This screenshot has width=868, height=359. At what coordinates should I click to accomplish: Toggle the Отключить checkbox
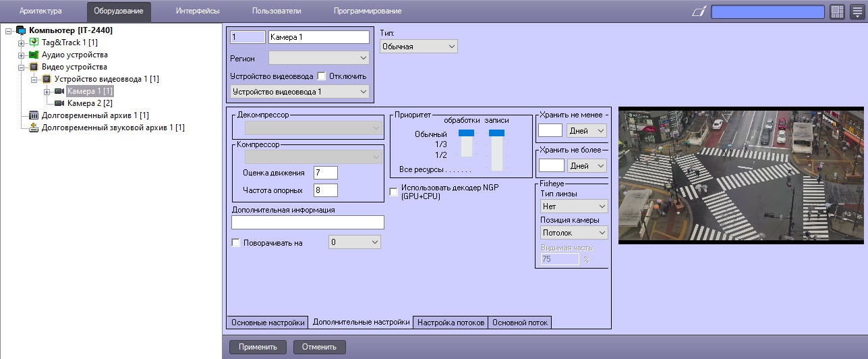(x=321, y=76)
